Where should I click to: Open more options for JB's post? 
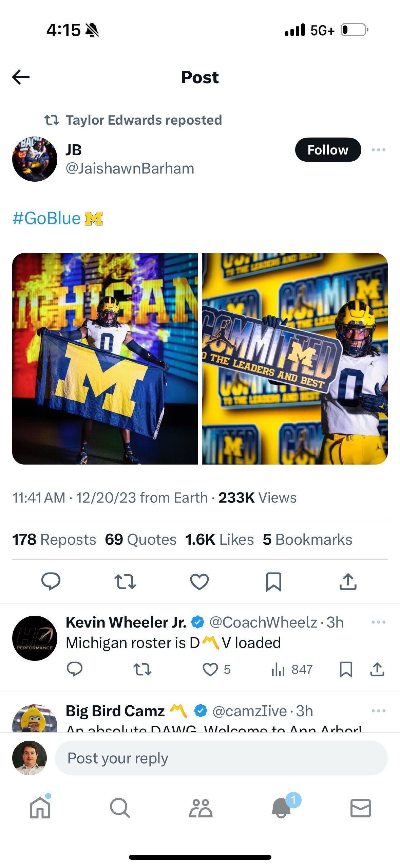tap(378, 150)
